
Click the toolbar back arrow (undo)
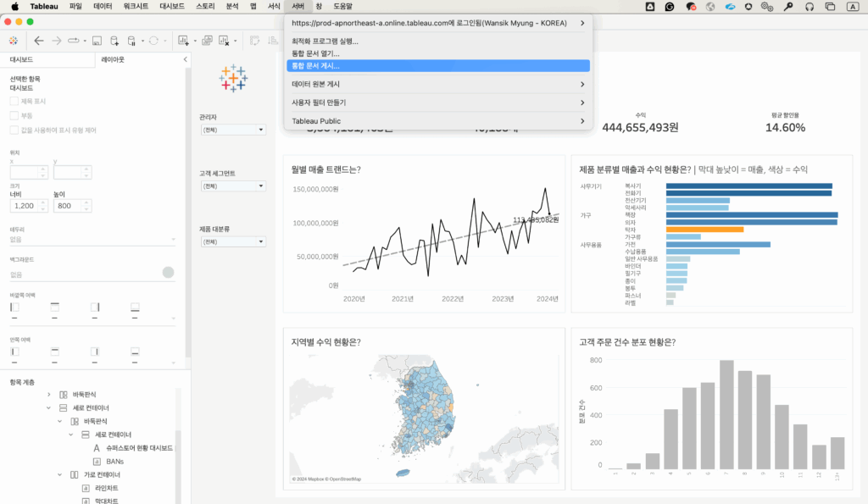pyautogui.click(x=39, y=41)
